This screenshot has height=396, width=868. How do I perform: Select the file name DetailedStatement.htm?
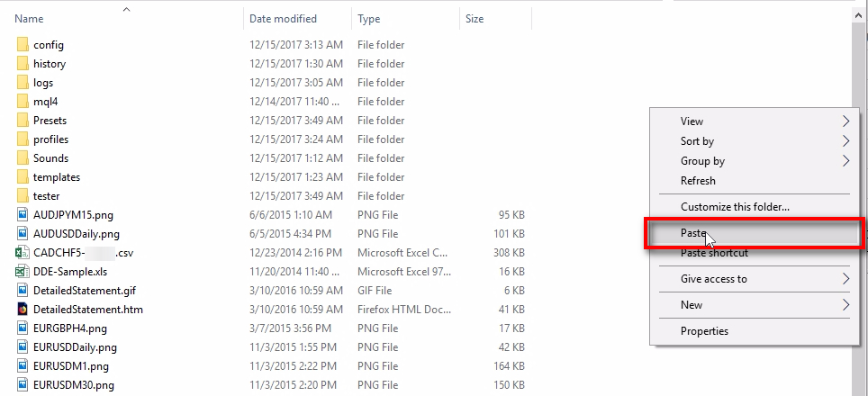click(88, 310)
